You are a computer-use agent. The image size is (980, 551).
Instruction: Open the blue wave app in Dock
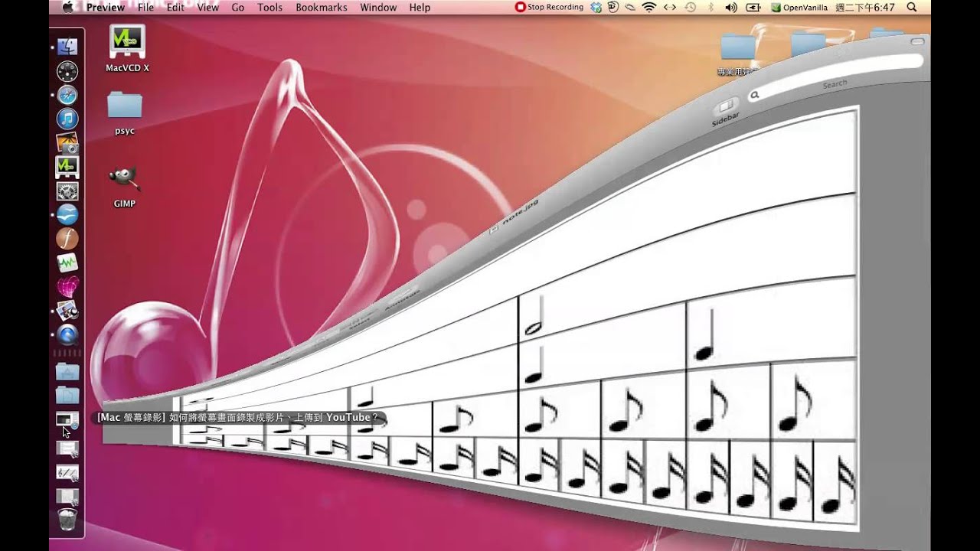pos(67,214)
